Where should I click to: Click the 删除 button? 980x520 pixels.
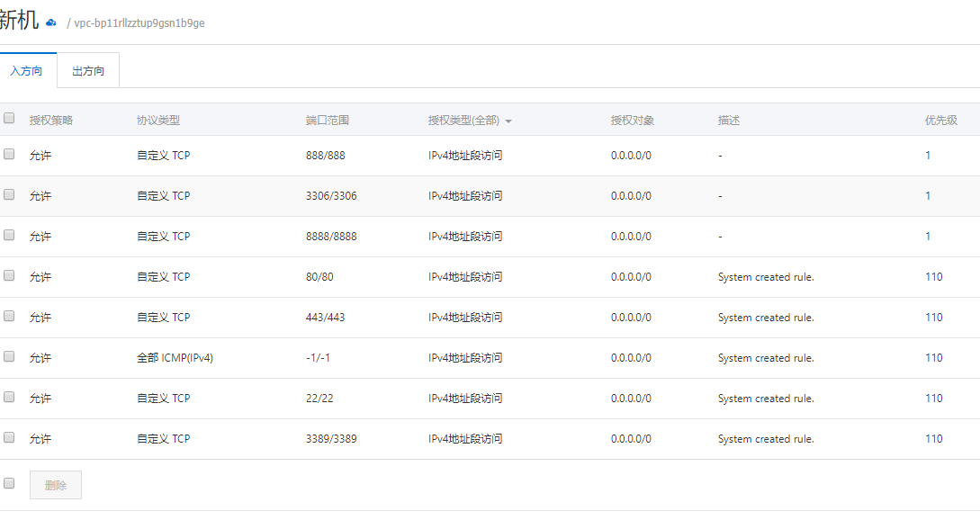55,484
